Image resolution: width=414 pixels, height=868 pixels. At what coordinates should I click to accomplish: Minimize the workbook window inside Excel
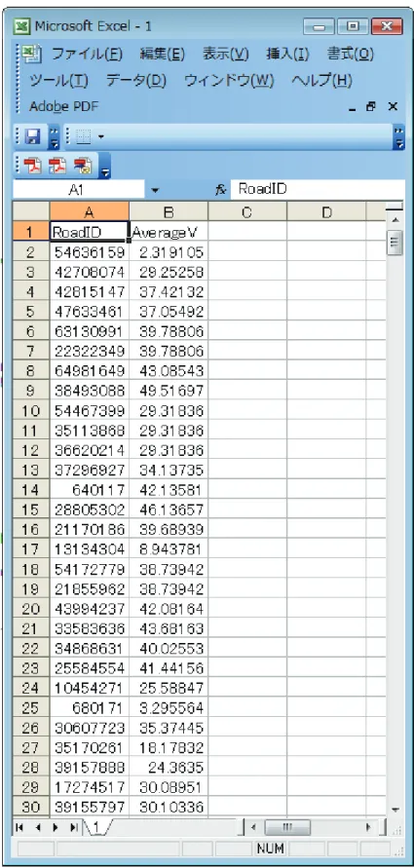pos(352,110)
